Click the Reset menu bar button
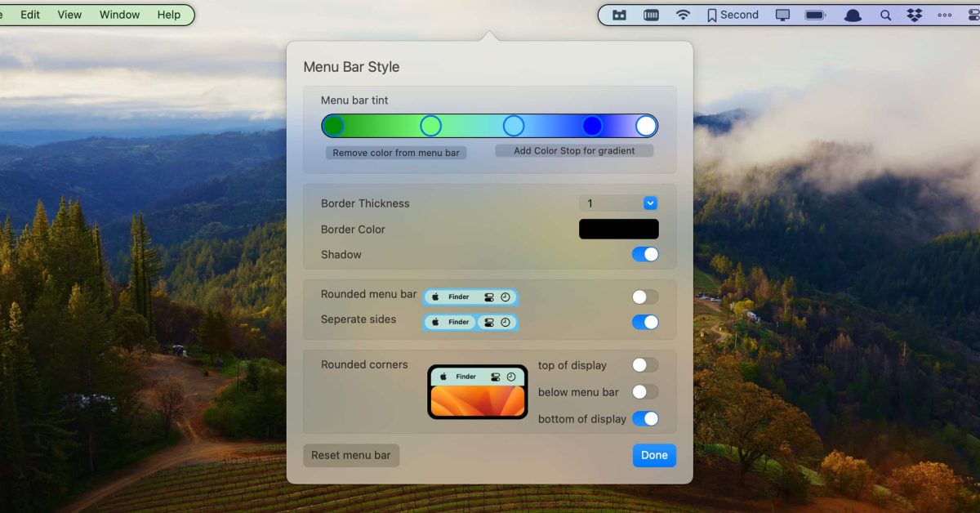The width and height of the screenshot is (980, 513). tap(351, 455)
